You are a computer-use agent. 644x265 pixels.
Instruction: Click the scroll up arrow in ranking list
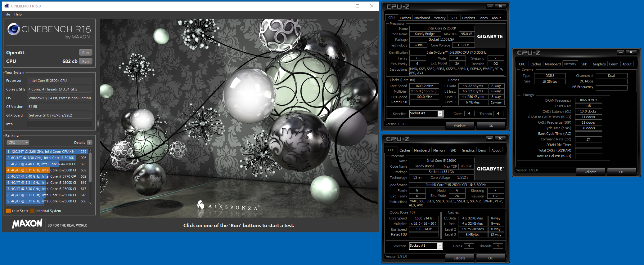[x=90, y=150]
